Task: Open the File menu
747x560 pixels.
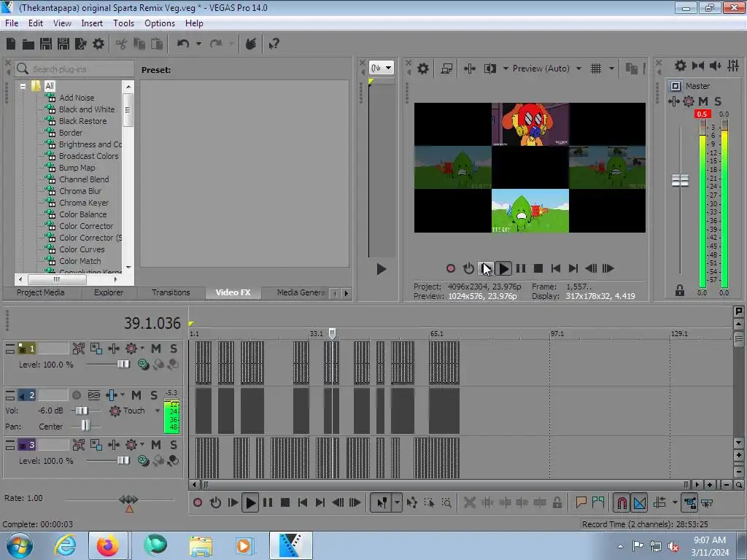Action: pyautogui.click(x=12, y=23)
